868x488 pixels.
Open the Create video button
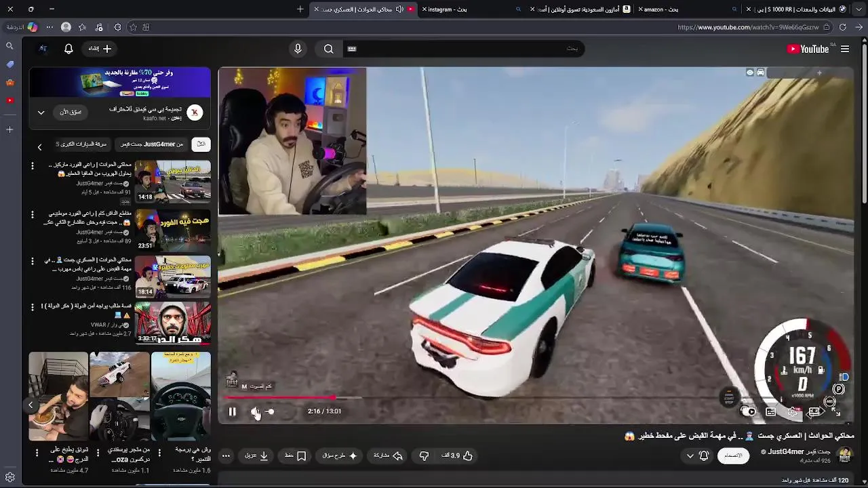click(x=100, y=49)
